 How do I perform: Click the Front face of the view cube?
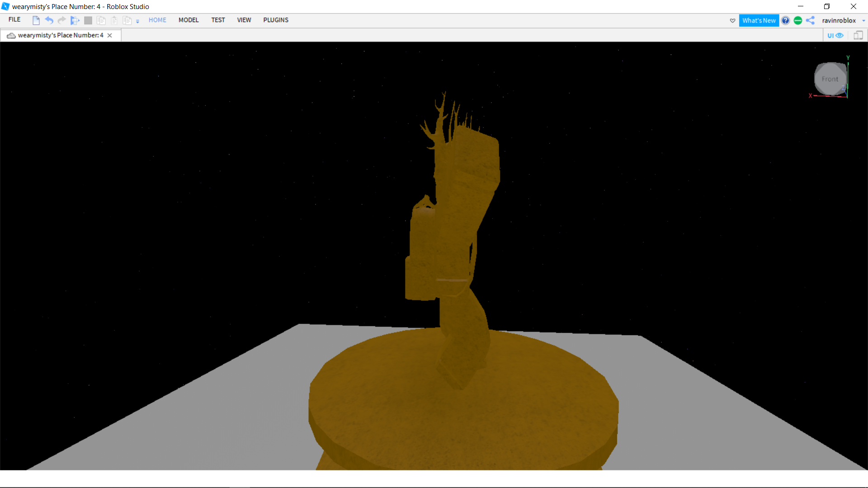[x=830, y=79]
